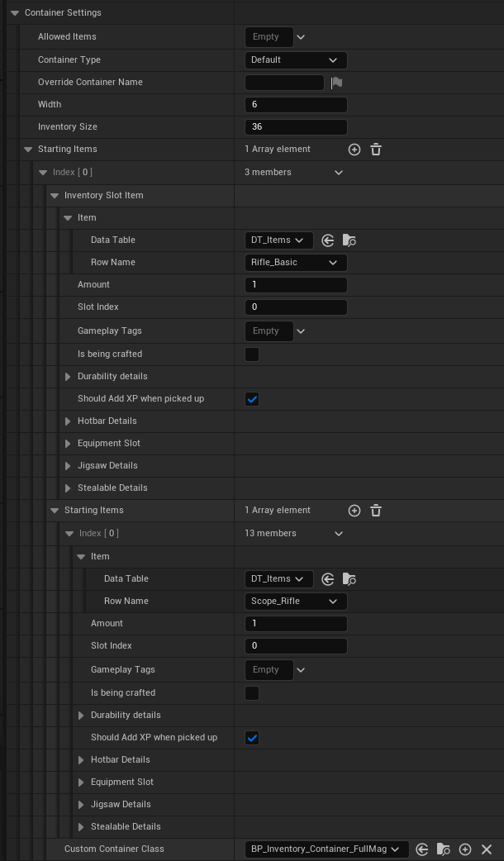The height and width of the screenshot is (861, 504).
Task: Collapse the Index [0] entry with 3 members
Action: pos(43,173)
